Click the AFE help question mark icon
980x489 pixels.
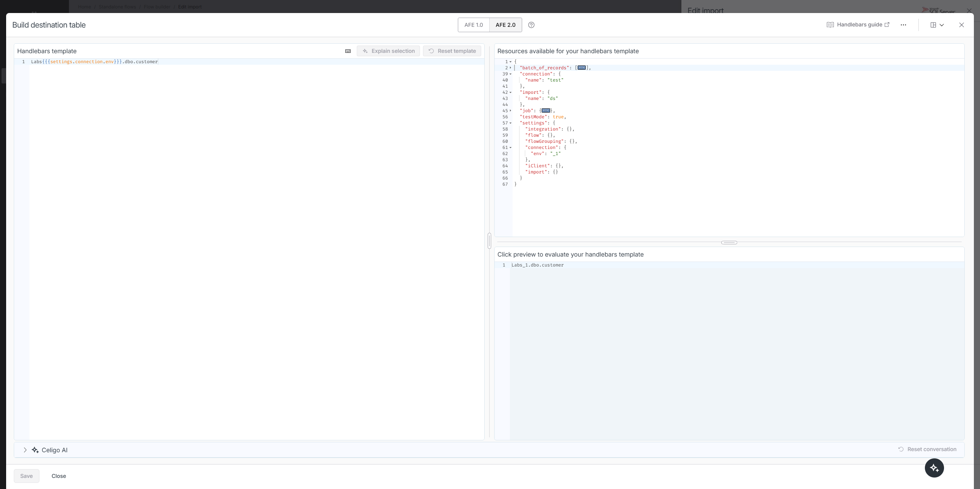pos(531,25)
